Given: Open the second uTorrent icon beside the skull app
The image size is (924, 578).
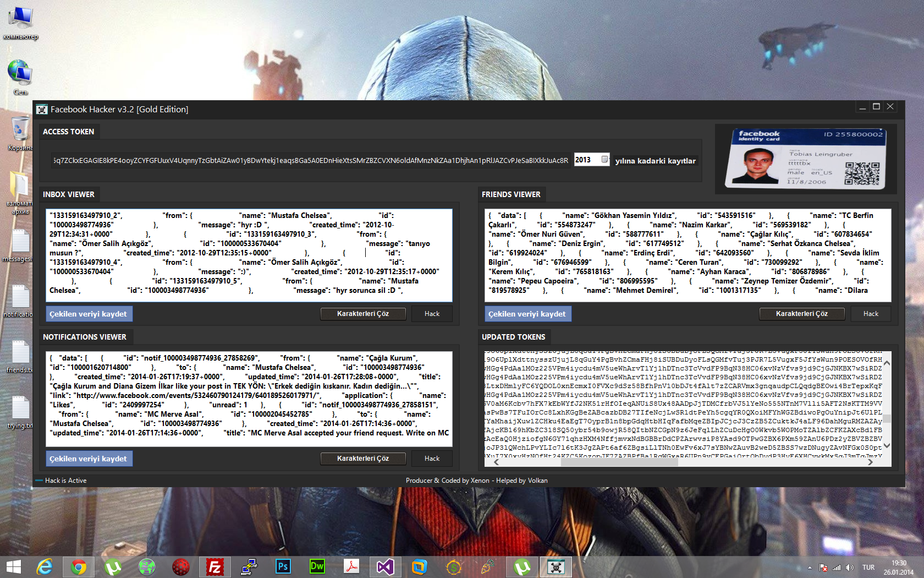Looking at the screenshot, I should 521,566.
